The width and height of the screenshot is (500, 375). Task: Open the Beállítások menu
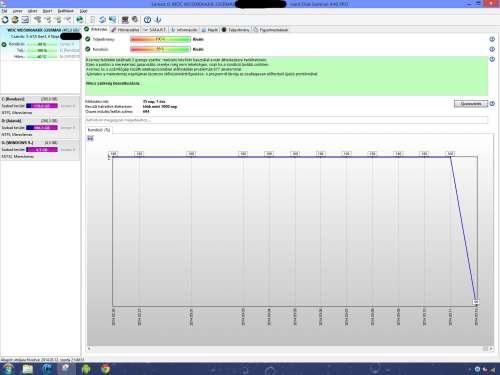coord(66,11)
